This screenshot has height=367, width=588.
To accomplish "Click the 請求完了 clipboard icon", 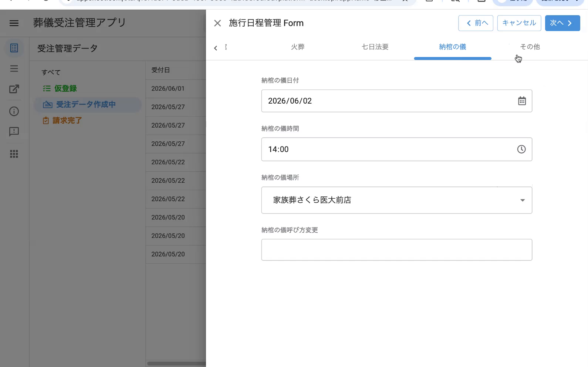I will coord(46,121).
